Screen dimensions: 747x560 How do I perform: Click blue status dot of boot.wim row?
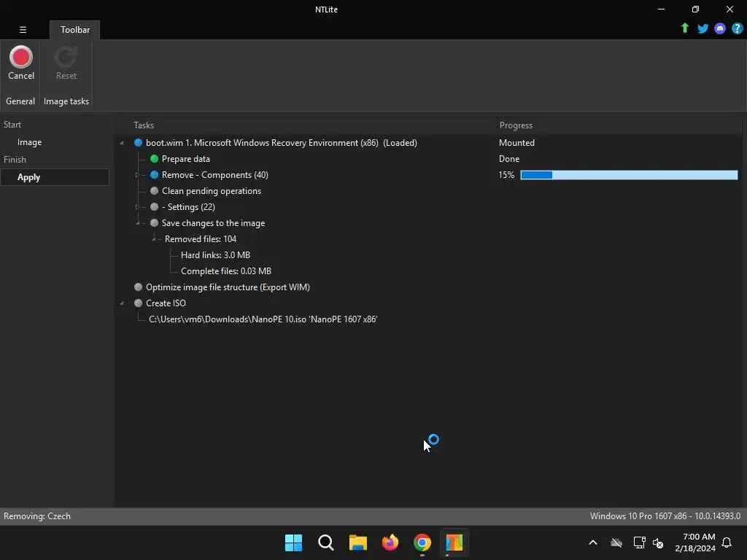click(138, 143)
